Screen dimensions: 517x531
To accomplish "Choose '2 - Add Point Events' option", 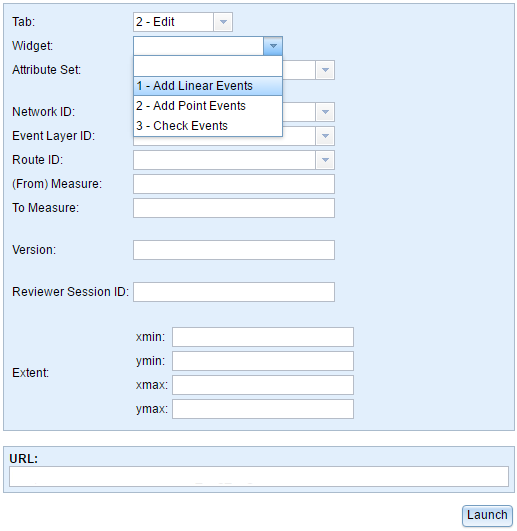I will tap(208, 106).
